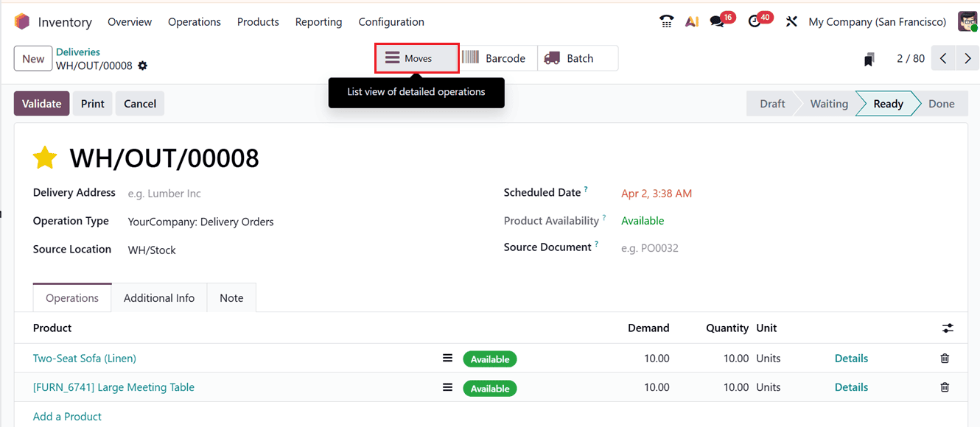Open the Reporting menu
The width and height of the screenshot is (980, 427).
pyautogui.click(x=318, y=21)
